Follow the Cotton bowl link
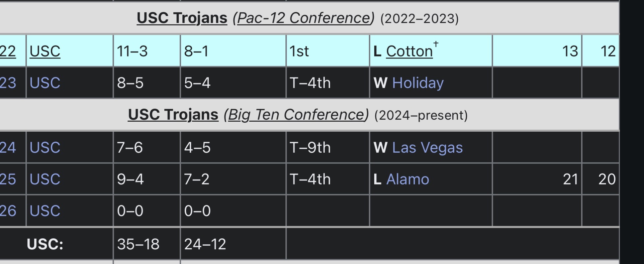Screen dimensions: 644x264 point(409,51)
